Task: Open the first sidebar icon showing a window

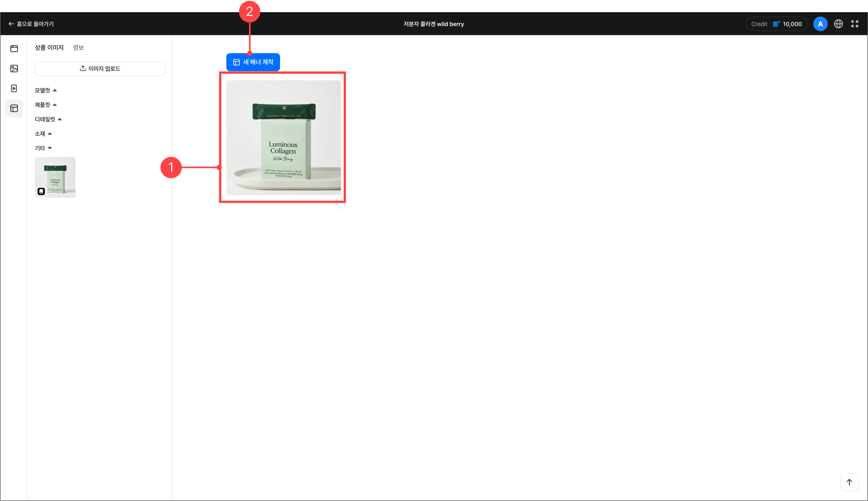Action: click(14, 49)
